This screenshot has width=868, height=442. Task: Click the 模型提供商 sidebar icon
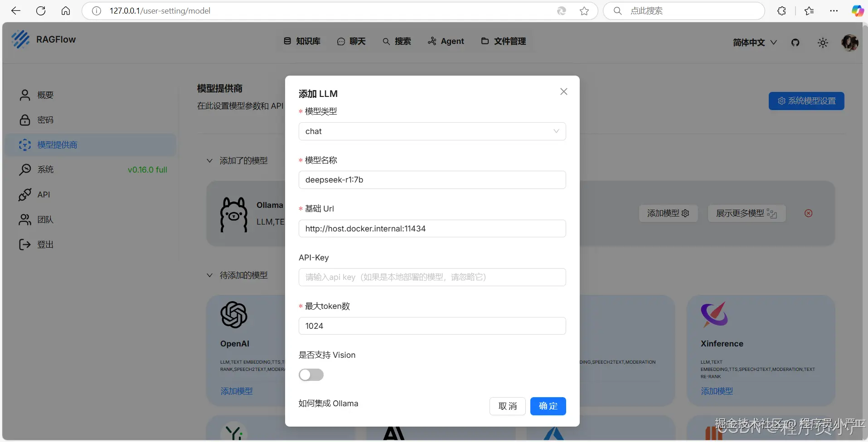point(25,145)
